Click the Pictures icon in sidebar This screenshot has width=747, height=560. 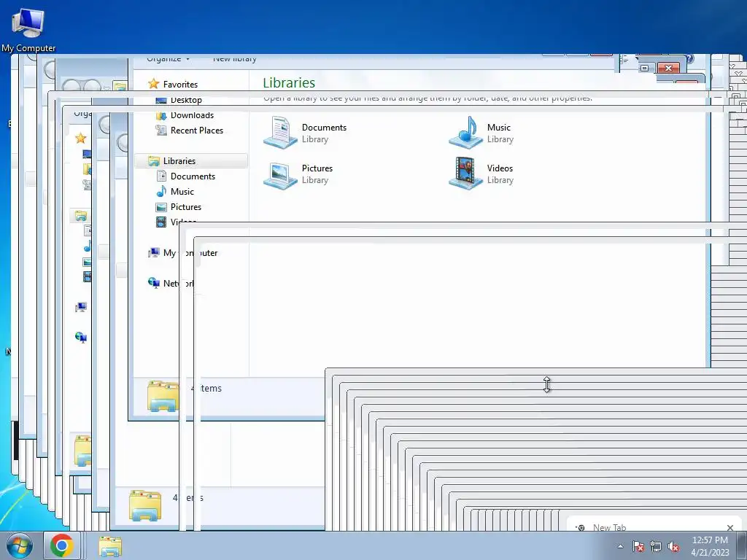161,207
